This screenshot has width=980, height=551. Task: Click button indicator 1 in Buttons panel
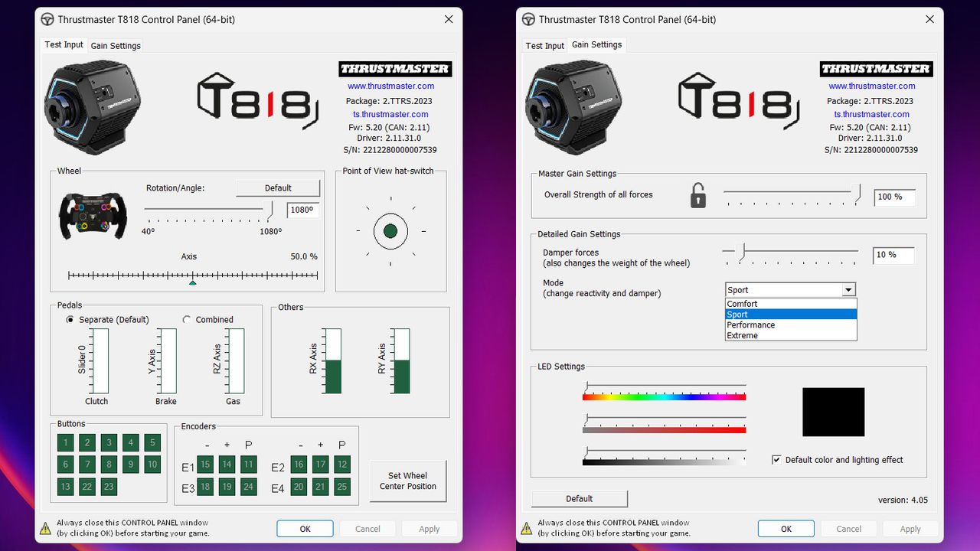(x=66, y=442)
